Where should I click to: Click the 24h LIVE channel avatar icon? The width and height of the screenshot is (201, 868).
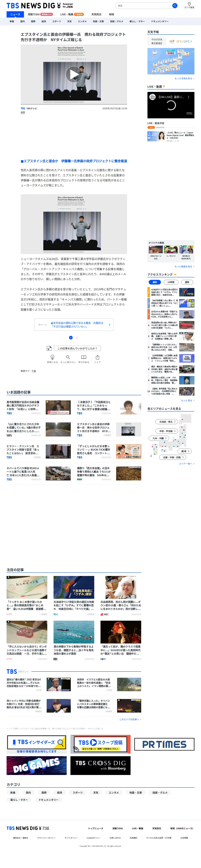click(152, 97)
